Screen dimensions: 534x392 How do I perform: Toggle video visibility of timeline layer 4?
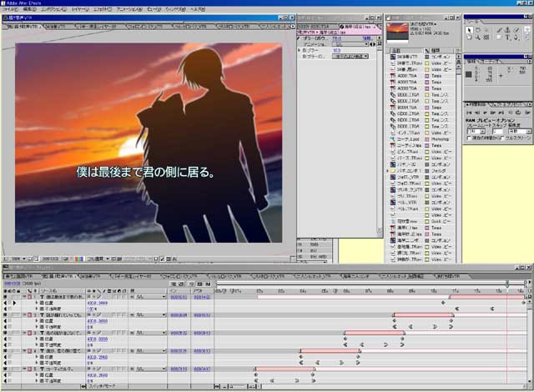(x=5, y=351)
